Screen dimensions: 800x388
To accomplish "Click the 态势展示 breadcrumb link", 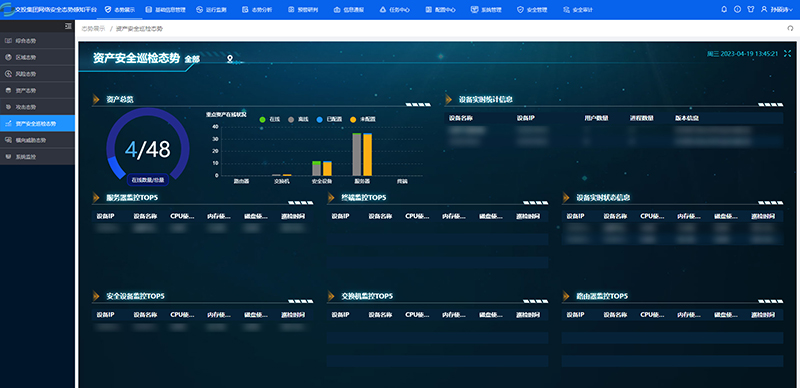I will (93, 29).
